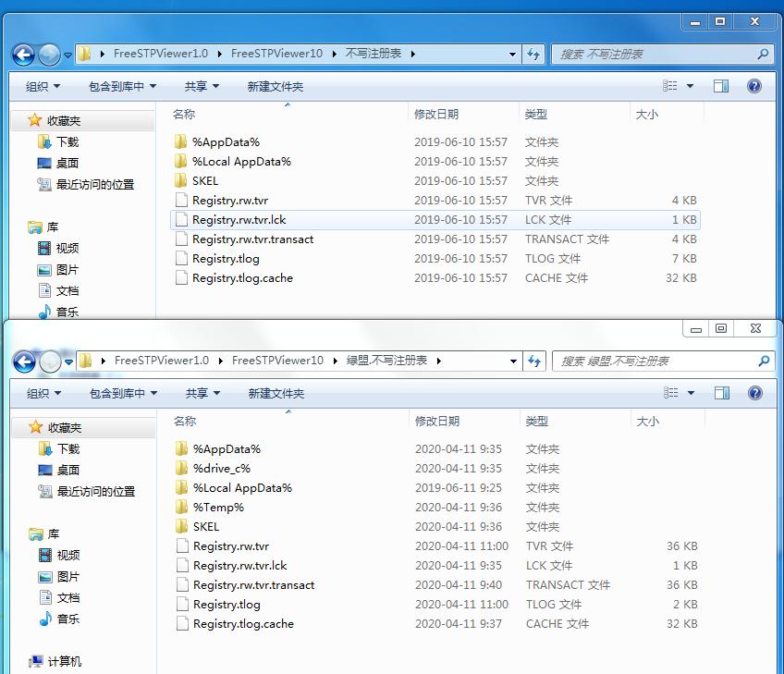Show preview pane in top window

point(721,86)
